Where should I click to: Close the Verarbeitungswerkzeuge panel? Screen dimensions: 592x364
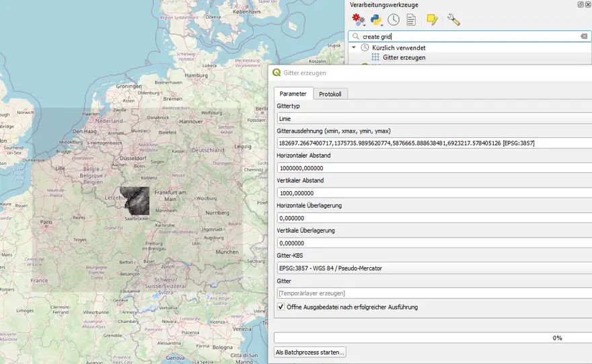pyautogui.click(x=588, y=5)
